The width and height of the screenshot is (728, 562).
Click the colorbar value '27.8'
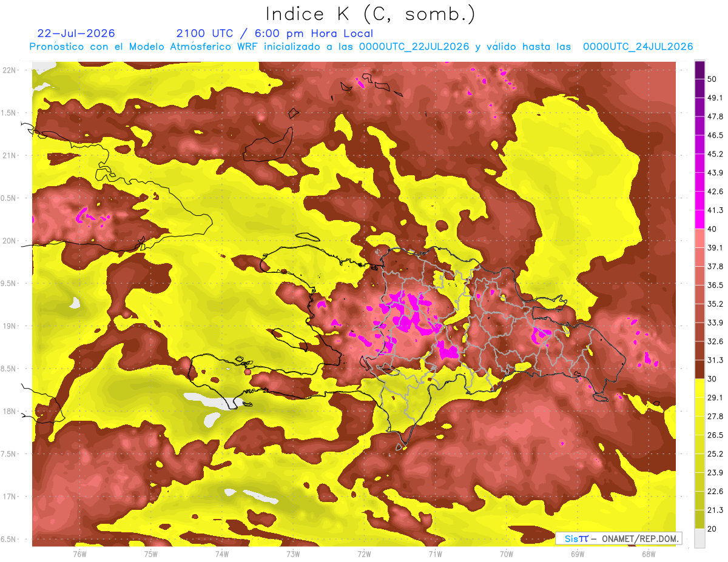[715, 416]
